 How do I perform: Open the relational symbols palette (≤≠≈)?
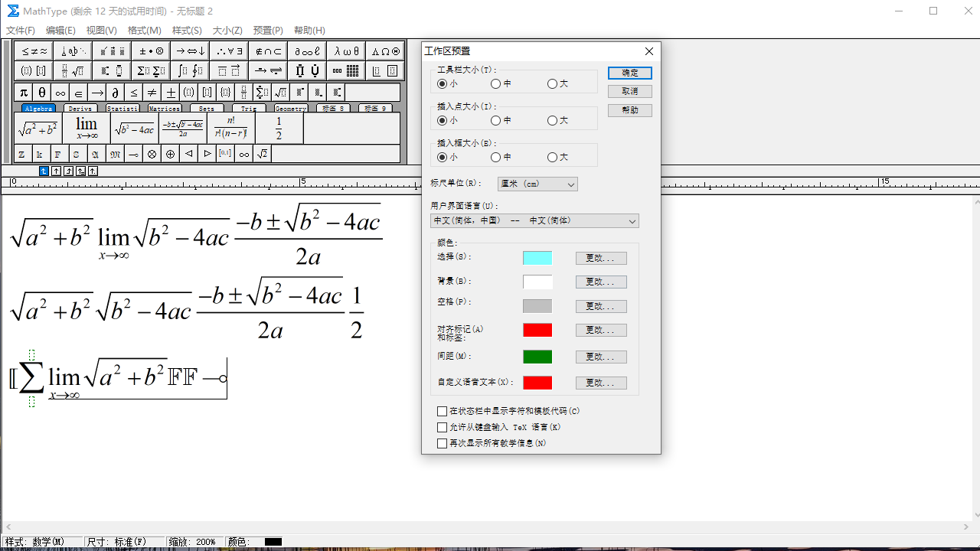coord(34,51)
